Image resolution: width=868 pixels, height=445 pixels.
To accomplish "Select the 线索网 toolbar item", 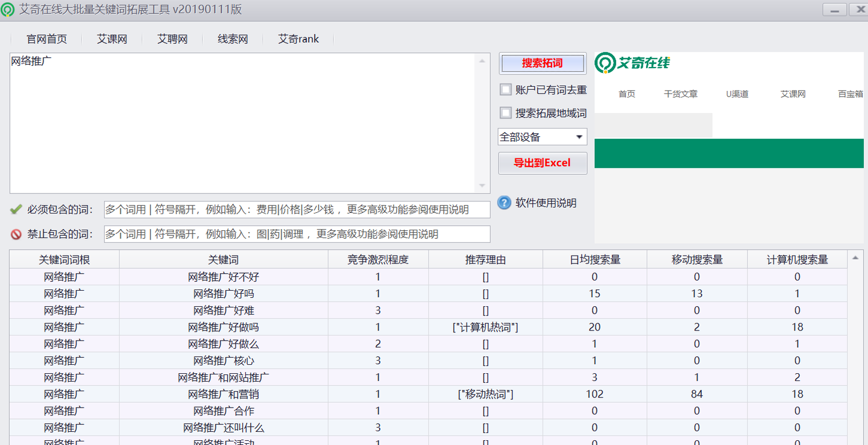I will click(233, 39).
